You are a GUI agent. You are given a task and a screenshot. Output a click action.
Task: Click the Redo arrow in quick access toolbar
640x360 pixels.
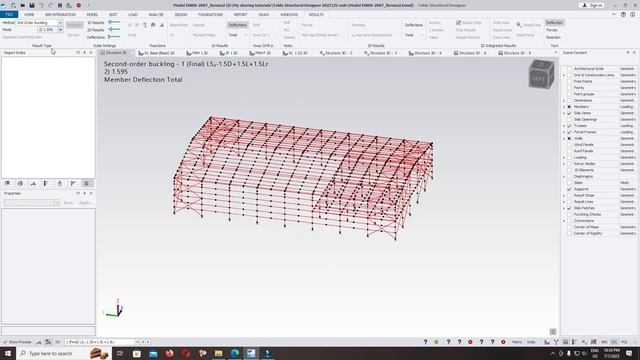(x=50, y=5)
